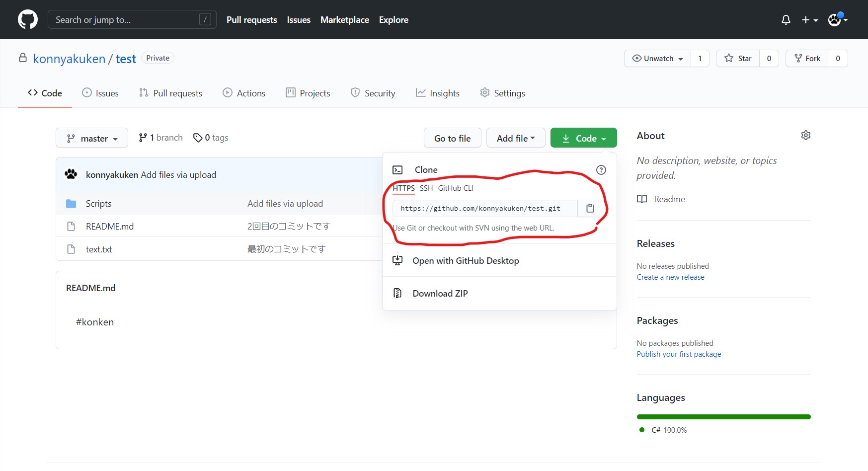
Task: Open the README.md file
Action: click(110, 227)
